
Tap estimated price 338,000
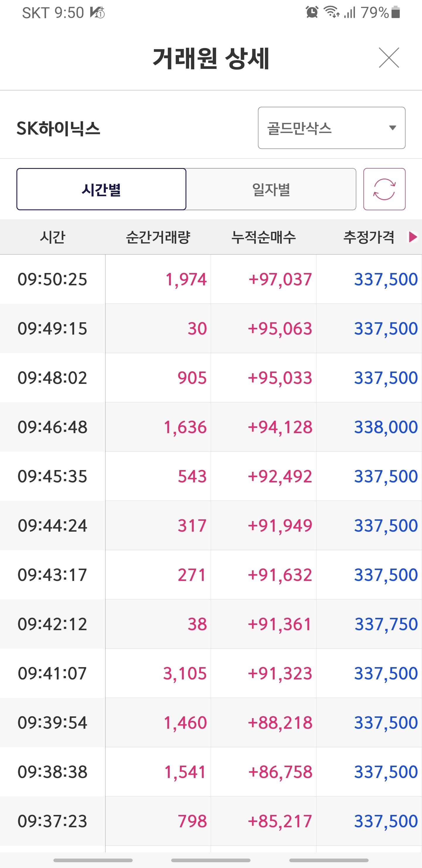point(386,427)
